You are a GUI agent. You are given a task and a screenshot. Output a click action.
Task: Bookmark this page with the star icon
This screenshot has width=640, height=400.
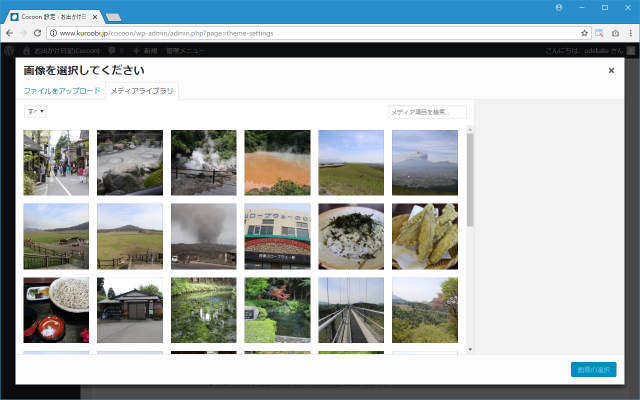[584, 33]
